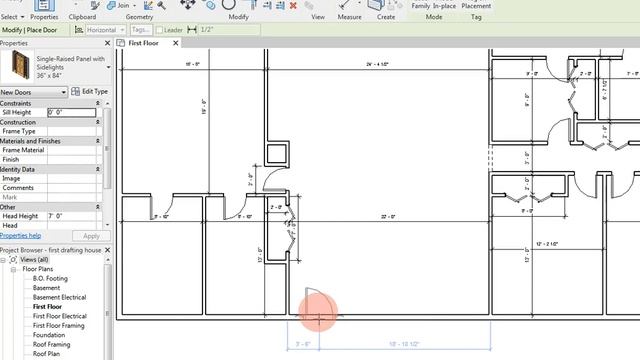The width and height of the screenshot is (640, 360).
Task: Click the Trim/Extend Single Element icon
Action: 267,5
